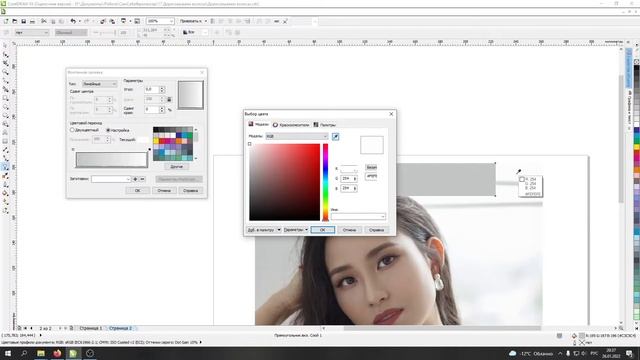Viewport: 640px width, 360px height.
Task: Select the Eyedropper tool in toolbox
Action: tap(5, 176)
